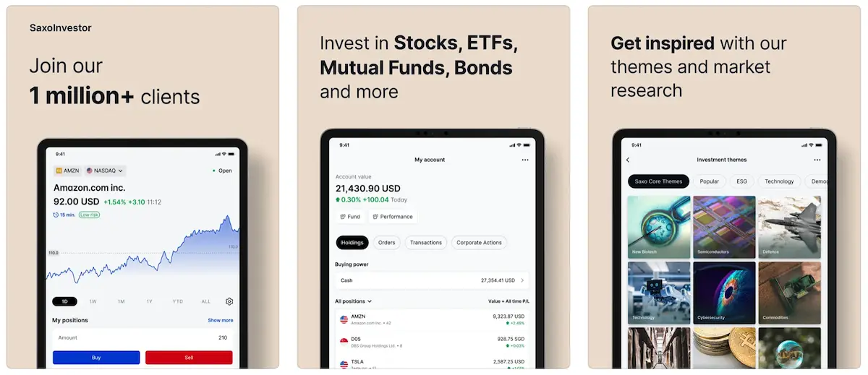Click the Singapore flag beside D05
This screenshot has width=868, height=375.
pyautogui.click(x=344, y=342)
